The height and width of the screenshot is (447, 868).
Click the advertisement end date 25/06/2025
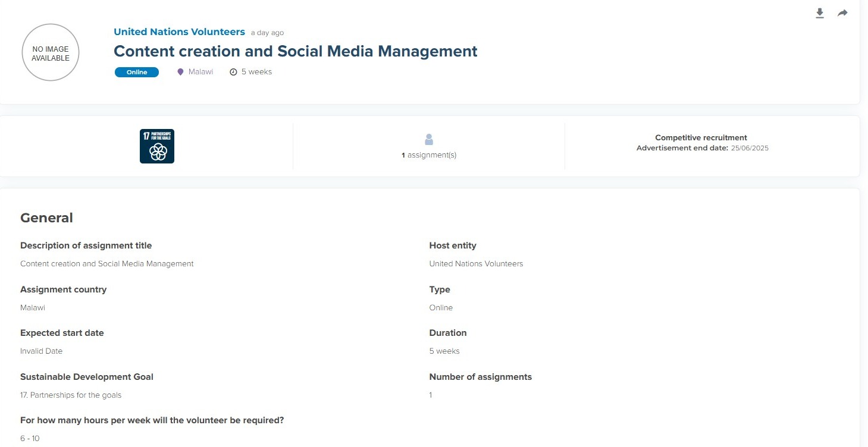[750, 148]
